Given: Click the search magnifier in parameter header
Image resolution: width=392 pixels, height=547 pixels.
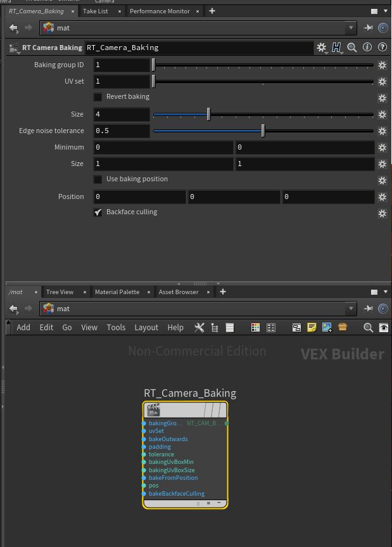Looking at the screenshot, I should click(x=352, y=48).
